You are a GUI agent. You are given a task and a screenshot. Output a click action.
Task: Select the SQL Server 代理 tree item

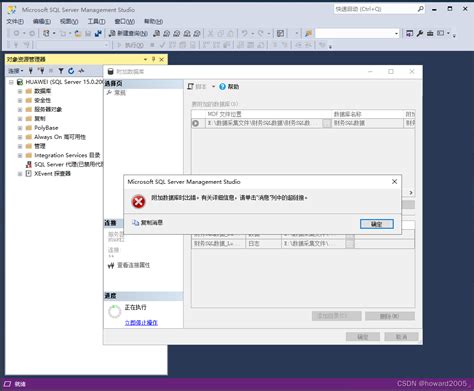[x=68, y=164]
